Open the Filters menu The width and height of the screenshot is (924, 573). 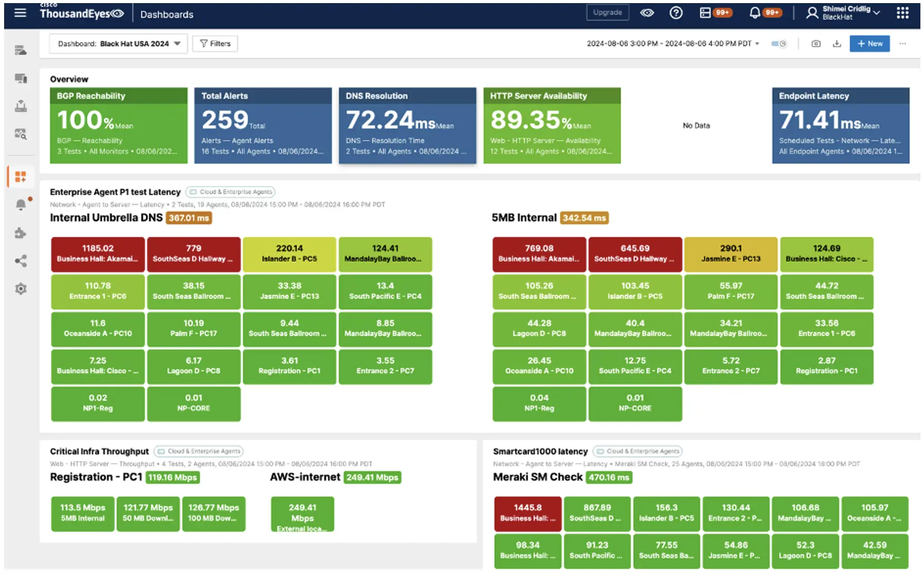(215, 43)
